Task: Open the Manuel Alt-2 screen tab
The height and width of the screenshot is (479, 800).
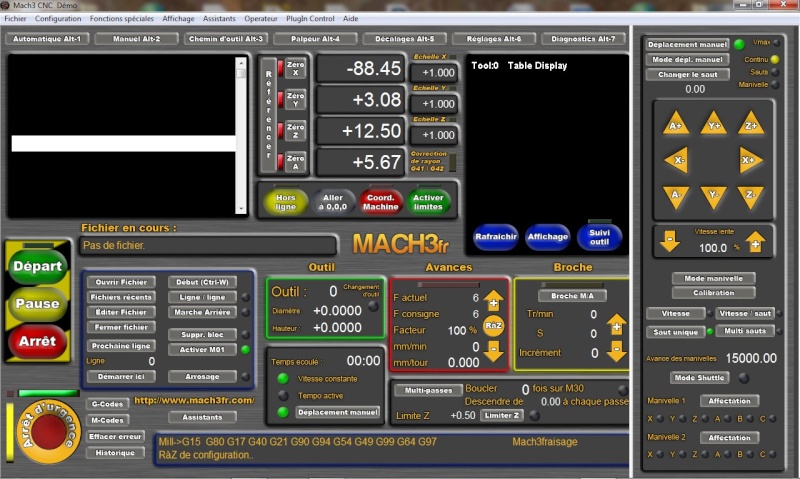Action: click(x=136, y=39)
